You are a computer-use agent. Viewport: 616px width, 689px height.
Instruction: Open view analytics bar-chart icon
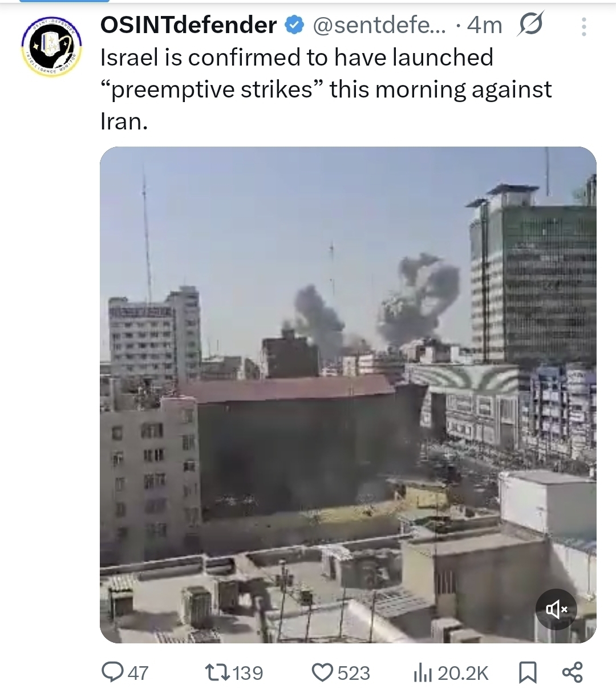pyautogui.click(x=423, y=673)
